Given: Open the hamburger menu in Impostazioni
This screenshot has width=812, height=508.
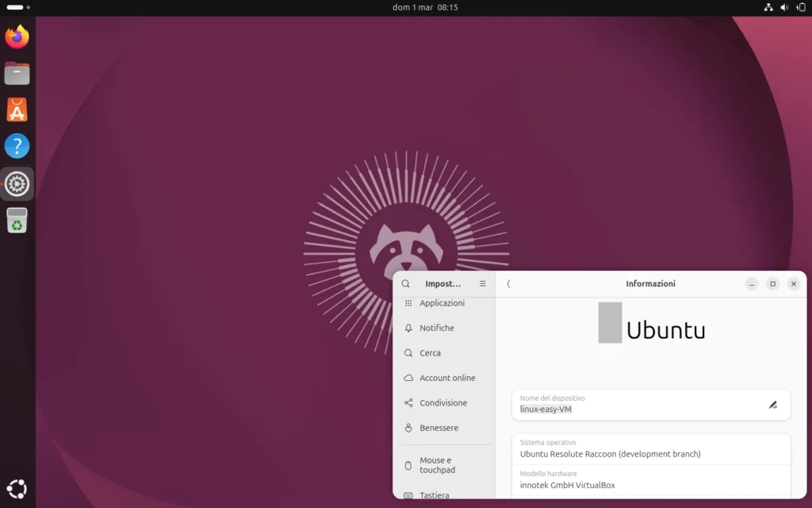Looking at the screenshot, I should [482, 283].
